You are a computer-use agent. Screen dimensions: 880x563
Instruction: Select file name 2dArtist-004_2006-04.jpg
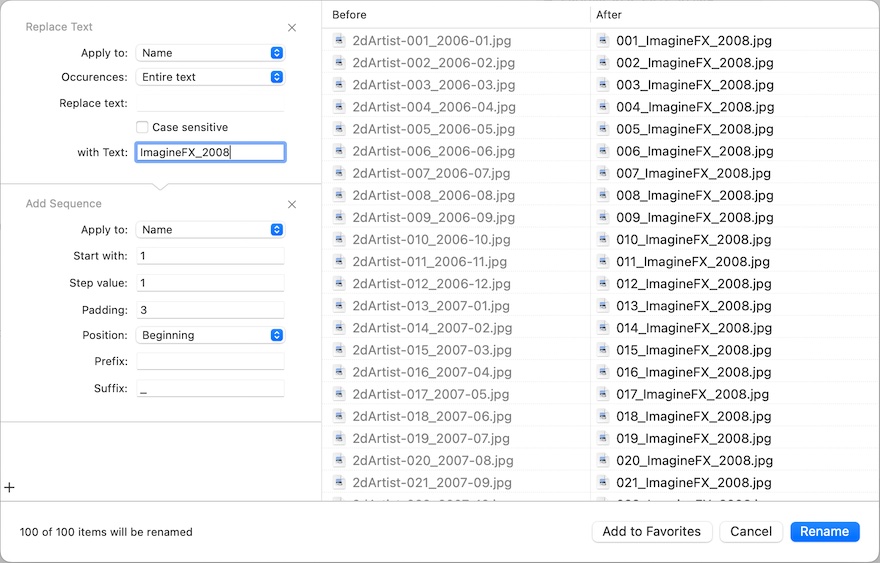pyautogui.click(x=434, y=107)
